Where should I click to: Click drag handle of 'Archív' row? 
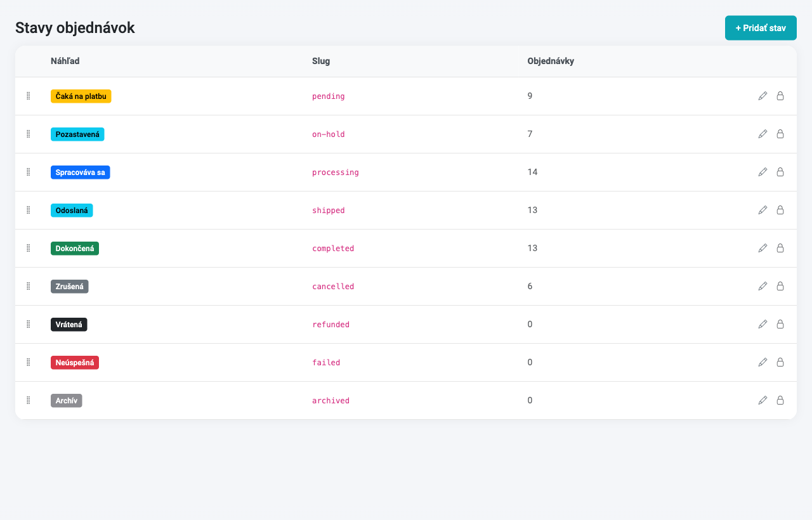28,400
